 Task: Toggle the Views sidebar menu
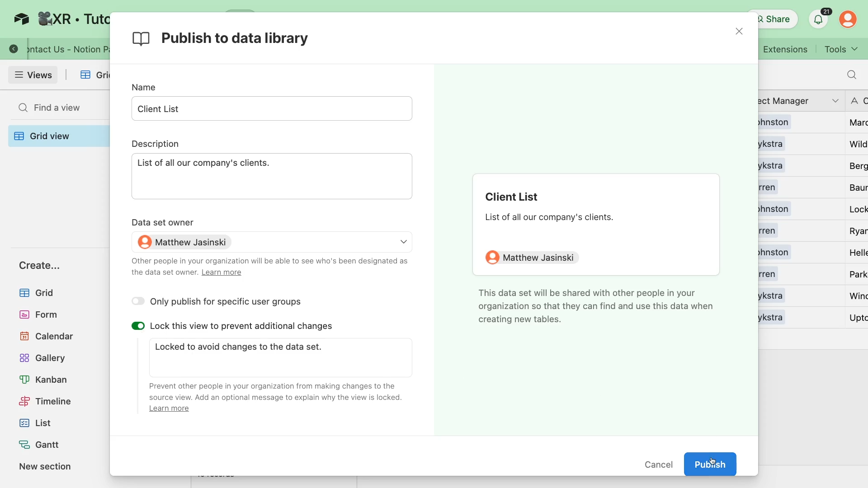pyautogui.click(x=33, y=75)
